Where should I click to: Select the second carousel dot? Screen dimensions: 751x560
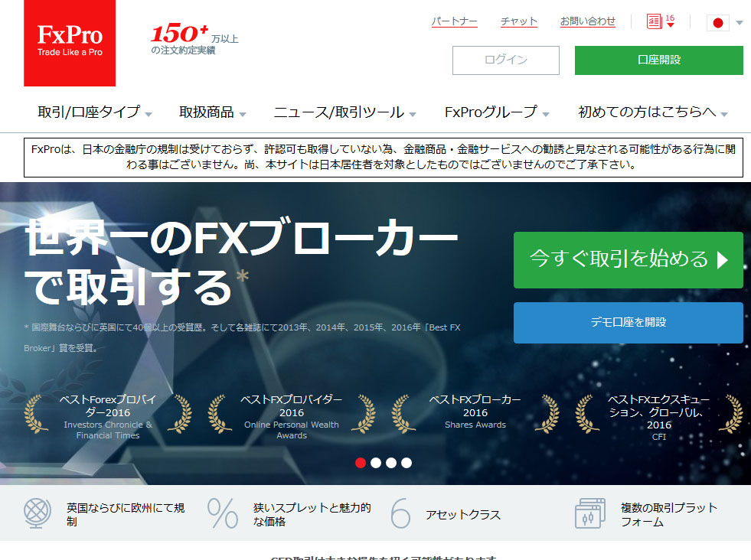tap(376, 463)
